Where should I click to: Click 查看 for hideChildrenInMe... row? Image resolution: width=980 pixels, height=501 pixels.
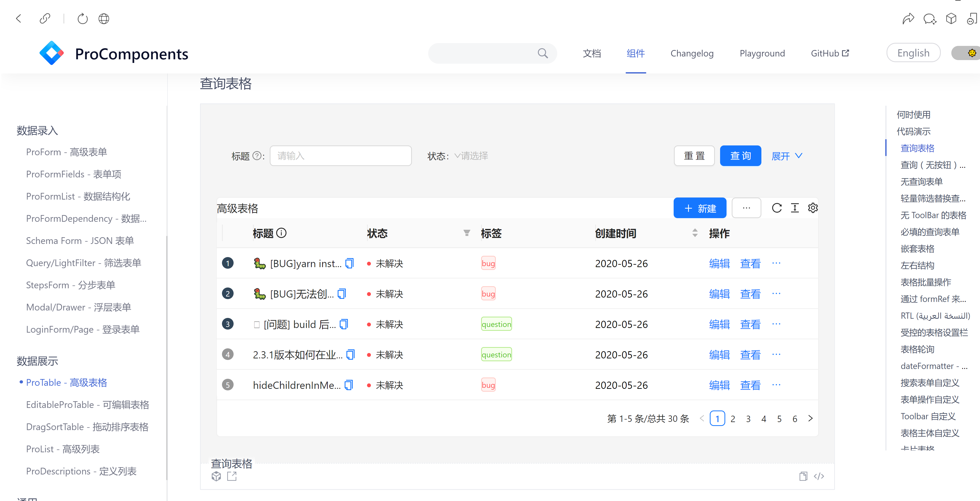[x=750, y=385]
